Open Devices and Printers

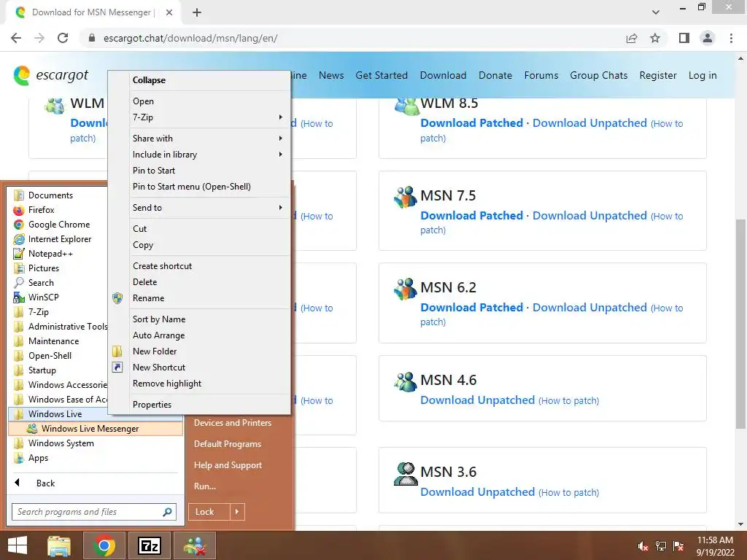(x=233, y=423)
